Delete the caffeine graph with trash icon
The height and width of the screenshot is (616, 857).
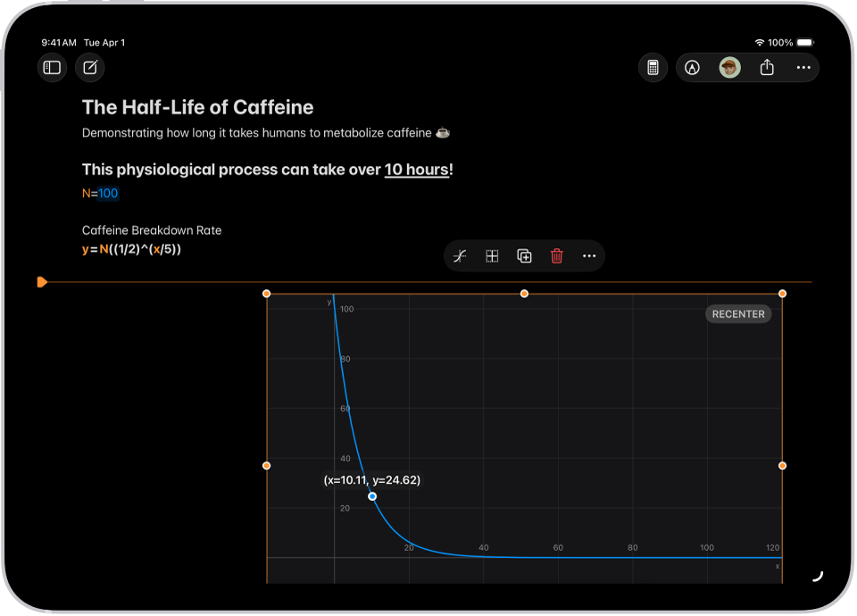[556, 255]
